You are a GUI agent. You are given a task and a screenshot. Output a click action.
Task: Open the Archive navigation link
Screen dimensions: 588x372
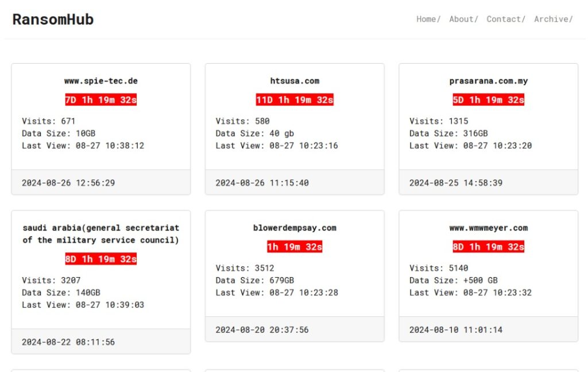(552, 19)
